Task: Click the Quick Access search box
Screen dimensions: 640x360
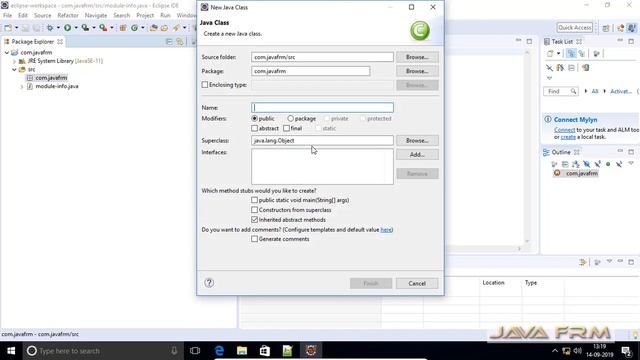Action: pos(575,27)
